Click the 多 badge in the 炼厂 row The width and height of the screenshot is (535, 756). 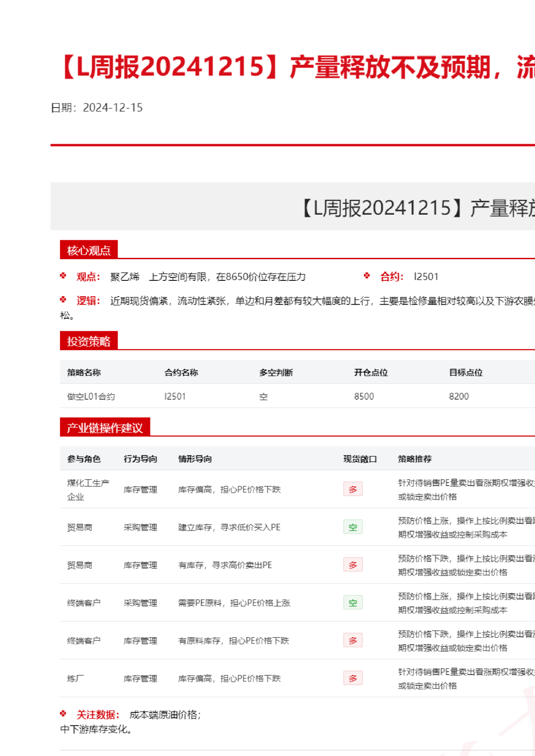coord(353,678)
